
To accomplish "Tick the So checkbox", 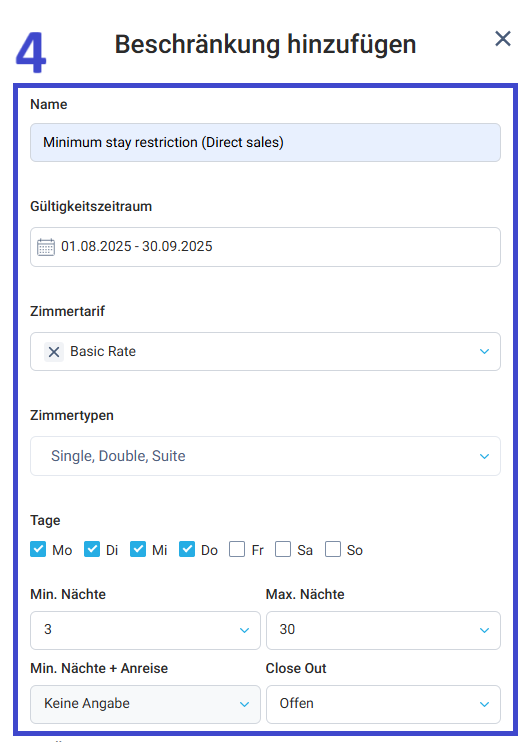I will coord(333,549).
